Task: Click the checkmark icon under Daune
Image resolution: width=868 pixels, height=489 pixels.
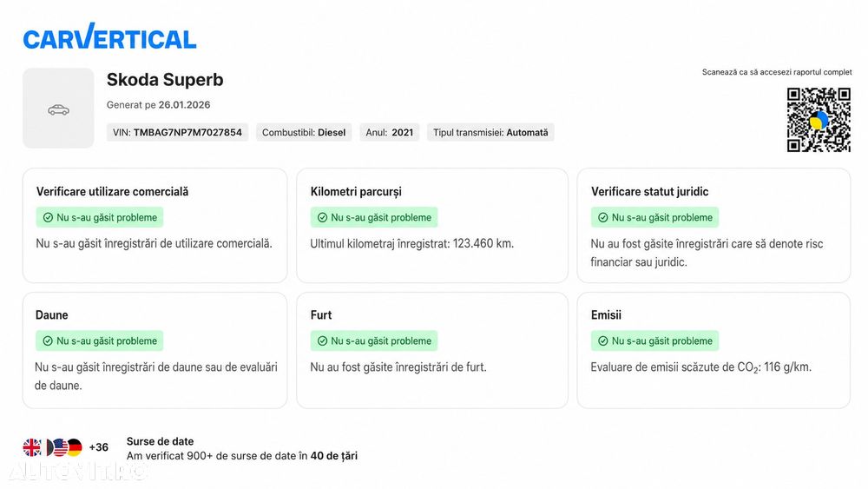Action: 48,341
